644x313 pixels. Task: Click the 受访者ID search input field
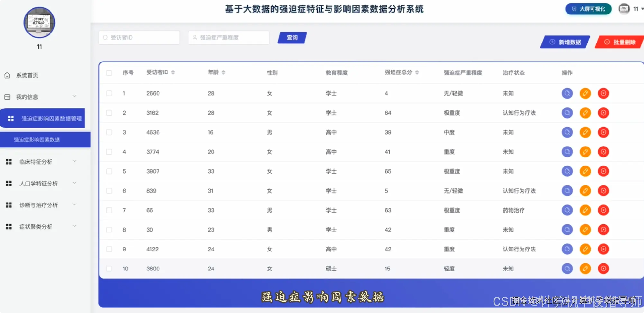tap(139, 37)
